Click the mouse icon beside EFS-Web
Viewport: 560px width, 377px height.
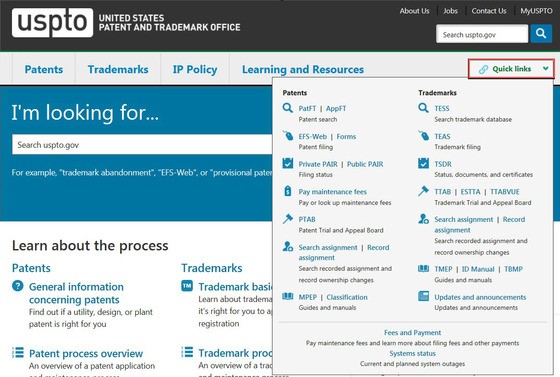point(288,136)
